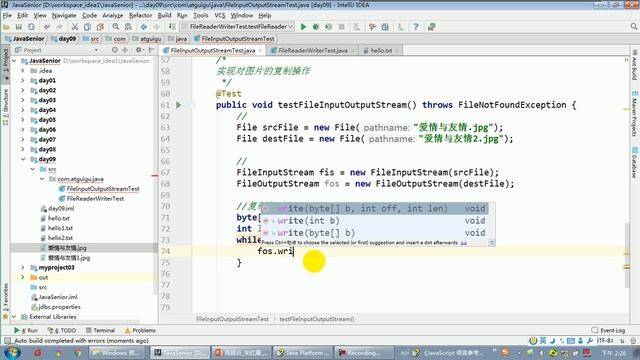Viewport: 640px width, 360px height.
Task: Expand the myproject03 folder
Action: tap(23, 267)
